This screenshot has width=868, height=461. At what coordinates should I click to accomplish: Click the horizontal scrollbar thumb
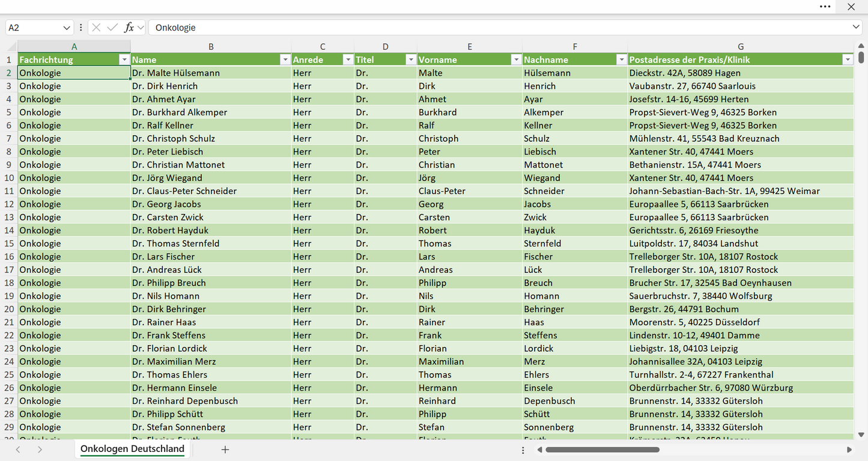coord(602,450)
